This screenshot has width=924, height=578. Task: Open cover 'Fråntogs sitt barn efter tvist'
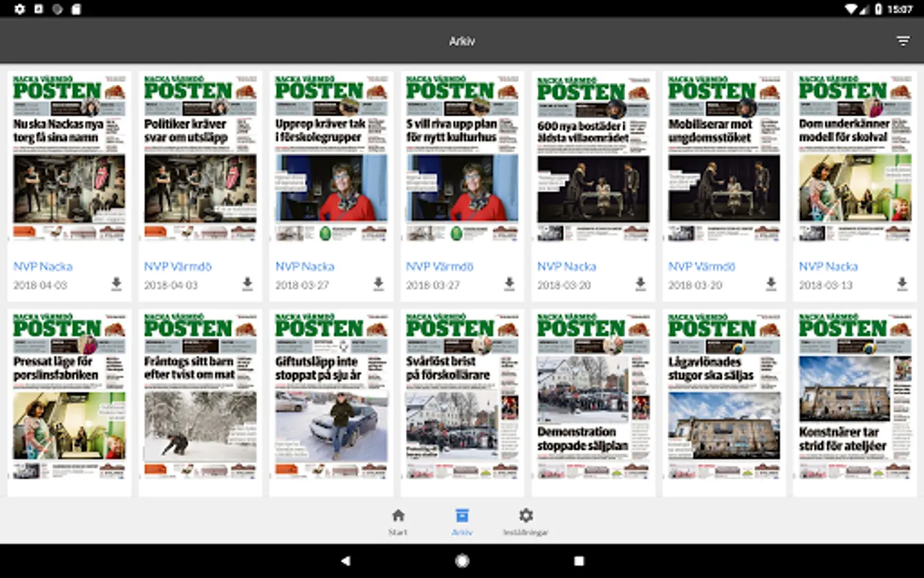point(200,396)
